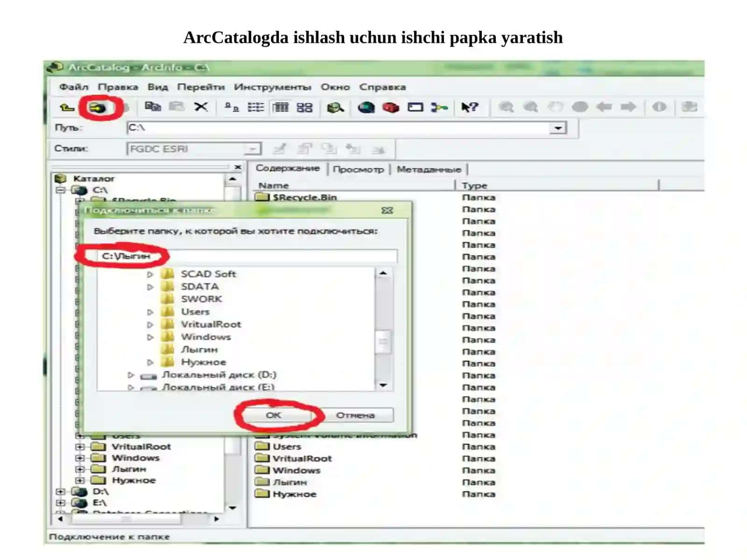Open the Search tool icon
Image resolution: width=747 pixels, height=560 pixels.
(335, 108)
